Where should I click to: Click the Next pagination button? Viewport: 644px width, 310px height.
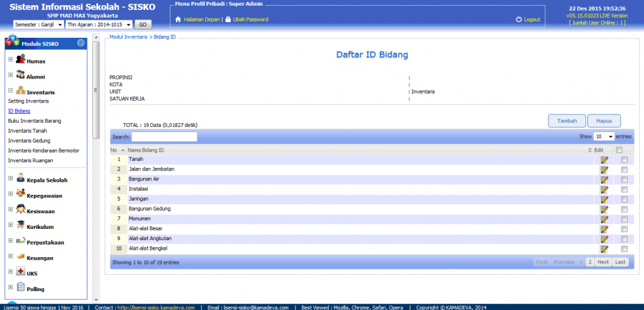click(x=603, y=262)
